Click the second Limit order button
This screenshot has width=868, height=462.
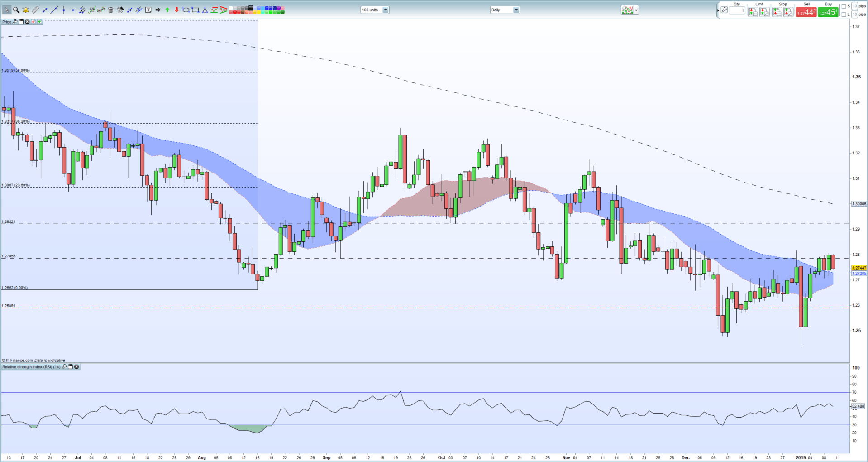pos(764,12)
